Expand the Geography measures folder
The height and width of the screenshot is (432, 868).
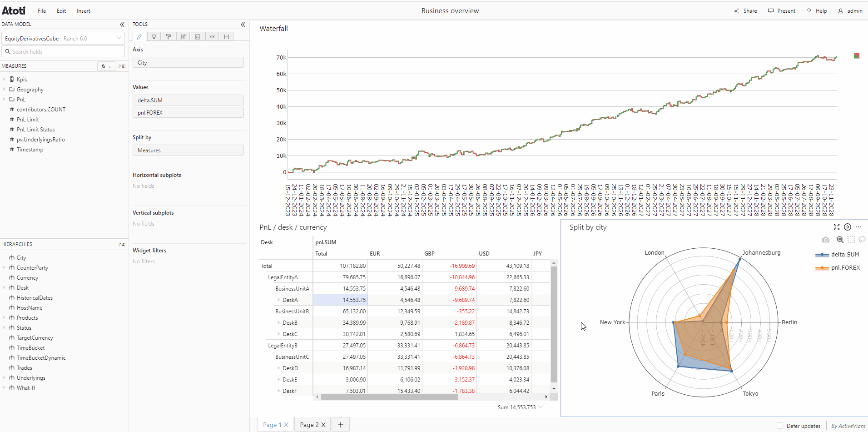pyautogui.click(x=4, y=90)
